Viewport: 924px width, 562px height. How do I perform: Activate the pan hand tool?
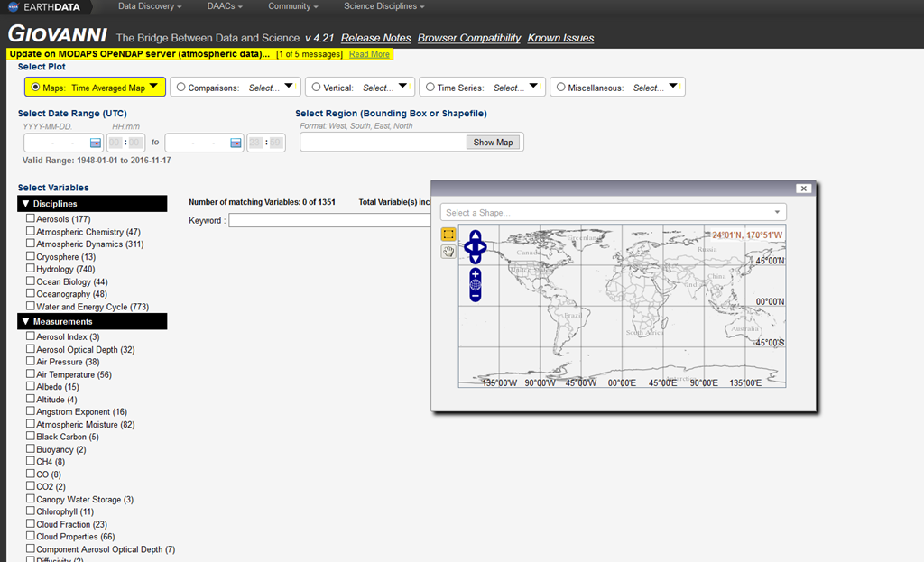pos(448,253)
